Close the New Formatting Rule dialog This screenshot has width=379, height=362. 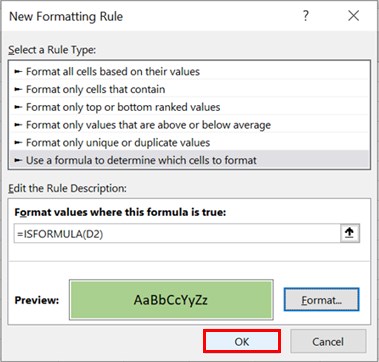(353, 16)
